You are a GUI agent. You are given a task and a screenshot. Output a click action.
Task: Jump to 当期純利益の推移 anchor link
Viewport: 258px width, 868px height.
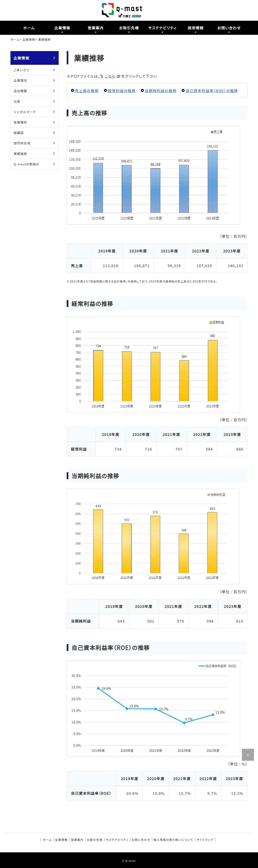pos(161,91)
